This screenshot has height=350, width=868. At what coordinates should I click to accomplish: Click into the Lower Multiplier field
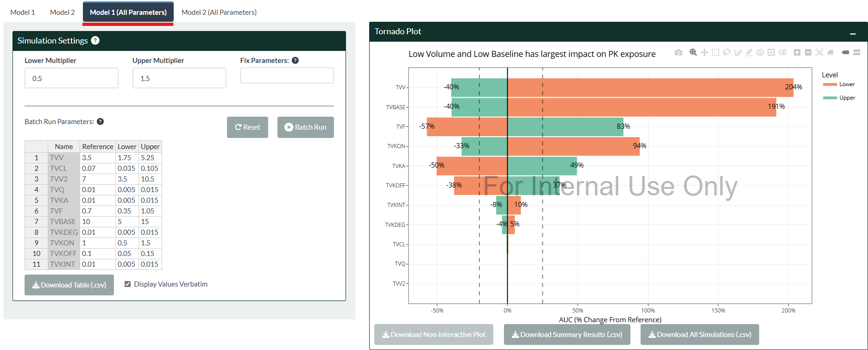tap(71, 78)
